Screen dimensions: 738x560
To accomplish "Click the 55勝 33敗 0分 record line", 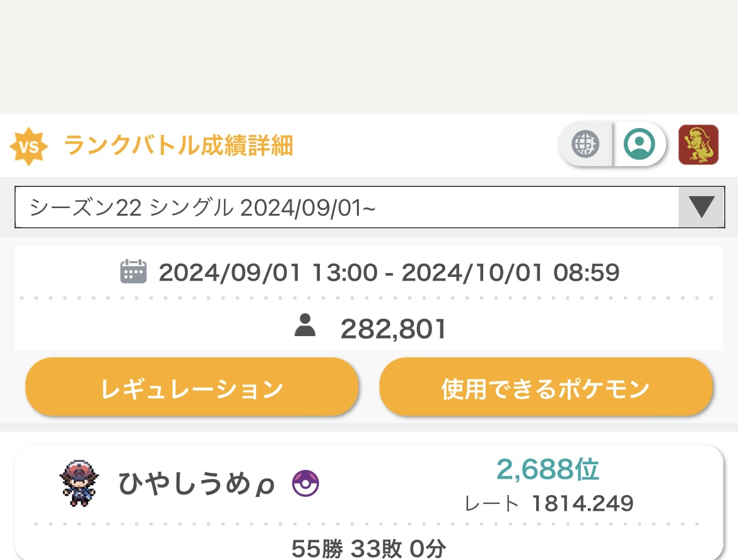I will point(369,548).
